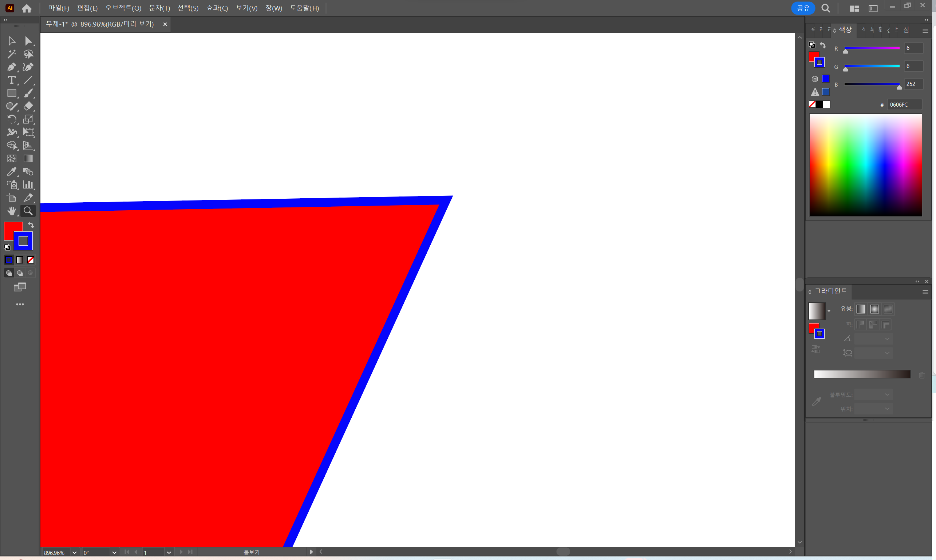The height and width of the screenshot is (560, 936).
Task: Open the rotation angle dropdown
Action: (114, 552)
